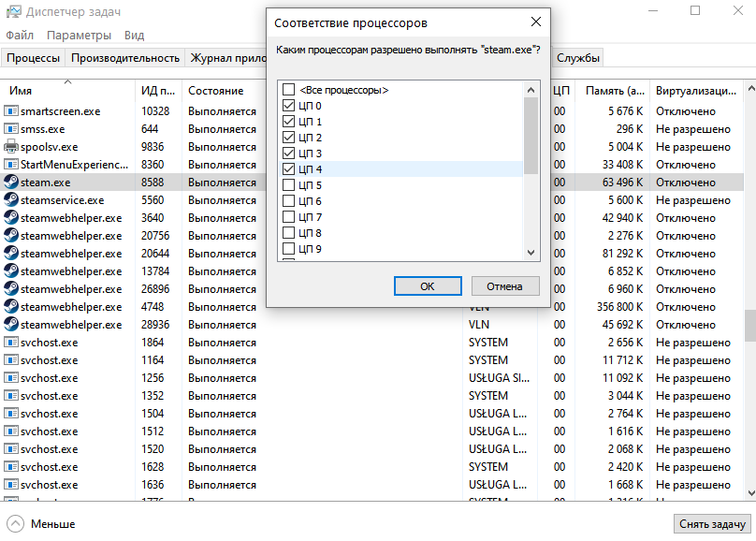Check the ЦП 5 checkbox
The width and height of the screenshot is (756, 541).
pyautogui.click(x=288, y=185)
